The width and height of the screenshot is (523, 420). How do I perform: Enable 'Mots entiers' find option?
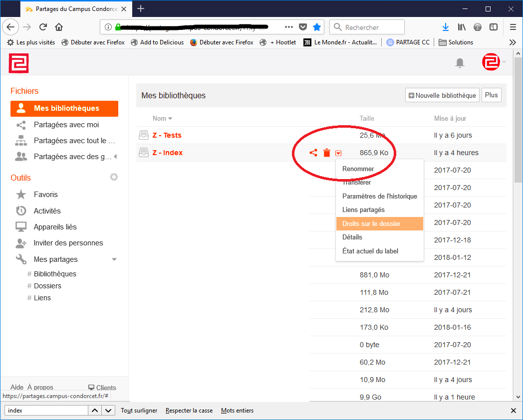coord(237,411)
